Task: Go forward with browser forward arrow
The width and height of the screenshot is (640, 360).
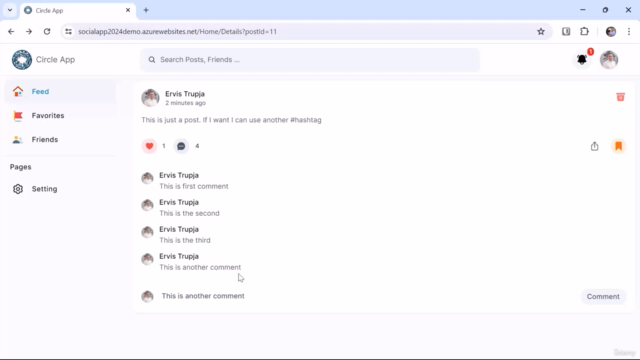Action: 29,31
